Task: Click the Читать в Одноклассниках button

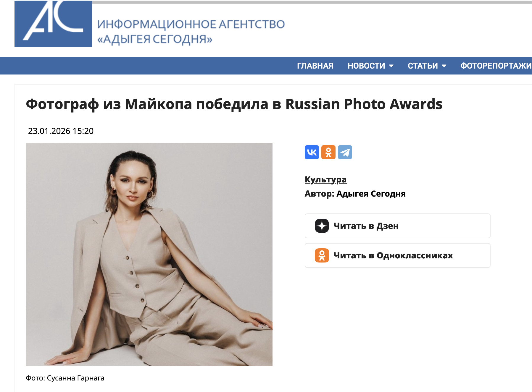Action: [397, 255]
